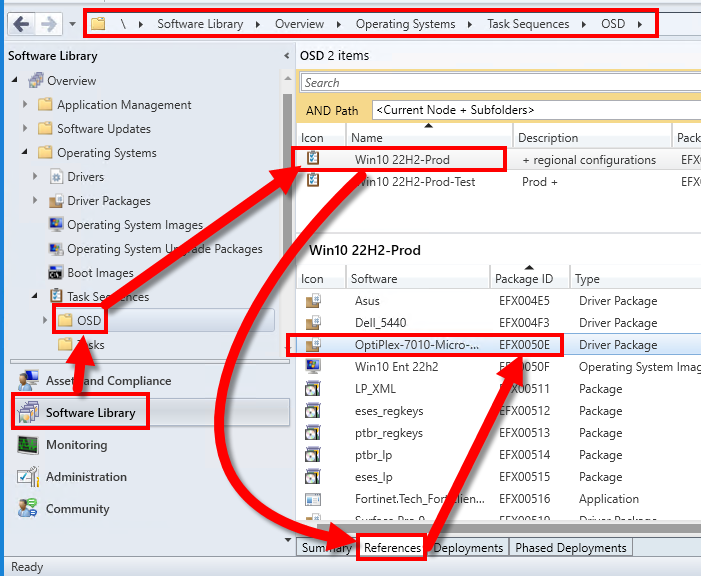
Task: Open dropdown arrow after OSD breadcrumb
Action: pos(640,24)
